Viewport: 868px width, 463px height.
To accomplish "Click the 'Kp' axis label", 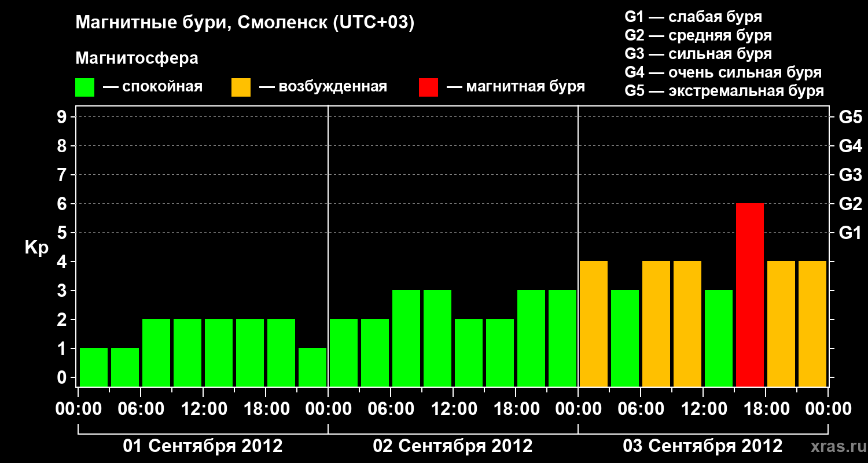I will [36, 248].
